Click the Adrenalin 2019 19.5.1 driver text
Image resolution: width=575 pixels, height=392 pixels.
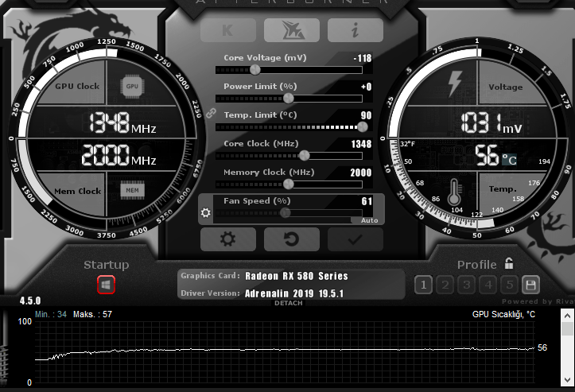[x=294, y=293]
